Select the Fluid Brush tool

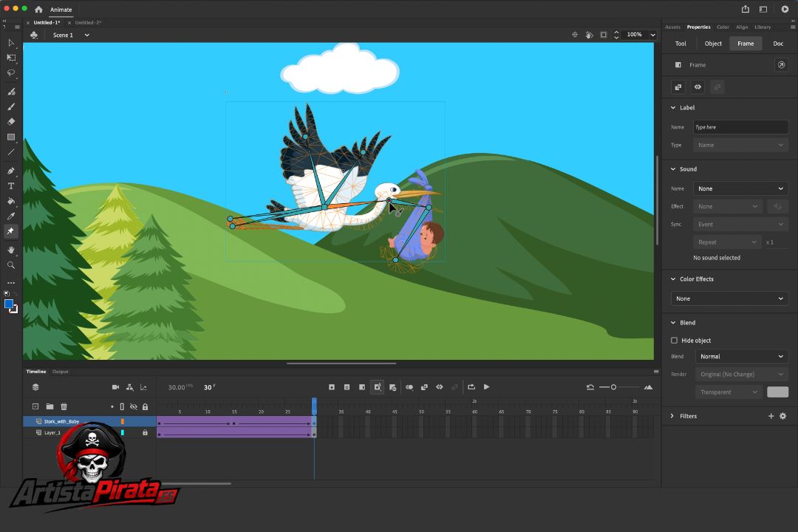pos(10,92)
